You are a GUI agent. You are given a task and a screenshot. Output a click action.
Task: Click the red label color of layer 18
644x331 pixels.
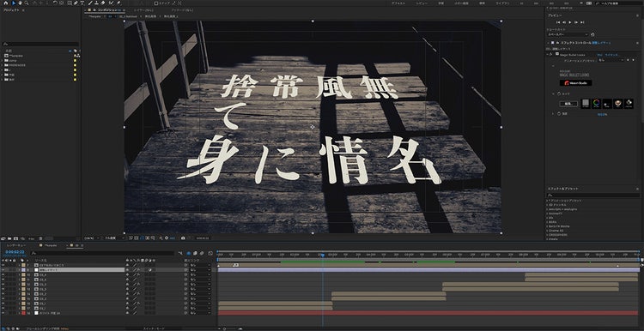(x=23, y=313)
